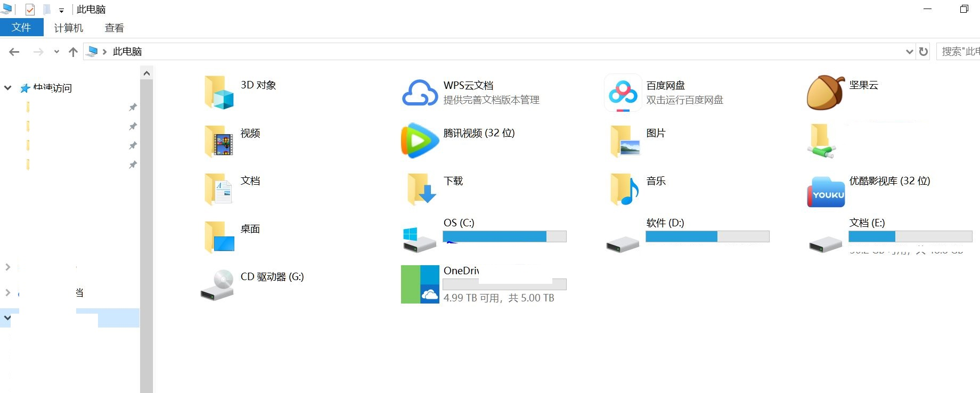This screenshot has height=393, width=980.
Task: Click the third pinned quick access folder
Action: pos(28,145)
